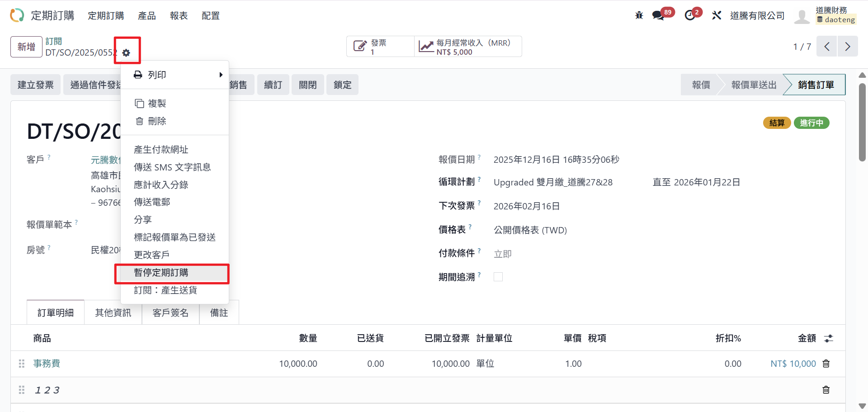The width and height of the screenshot is (868, 412).
Task: Open the chat messages icon with 89 badge
Action: 658,15
